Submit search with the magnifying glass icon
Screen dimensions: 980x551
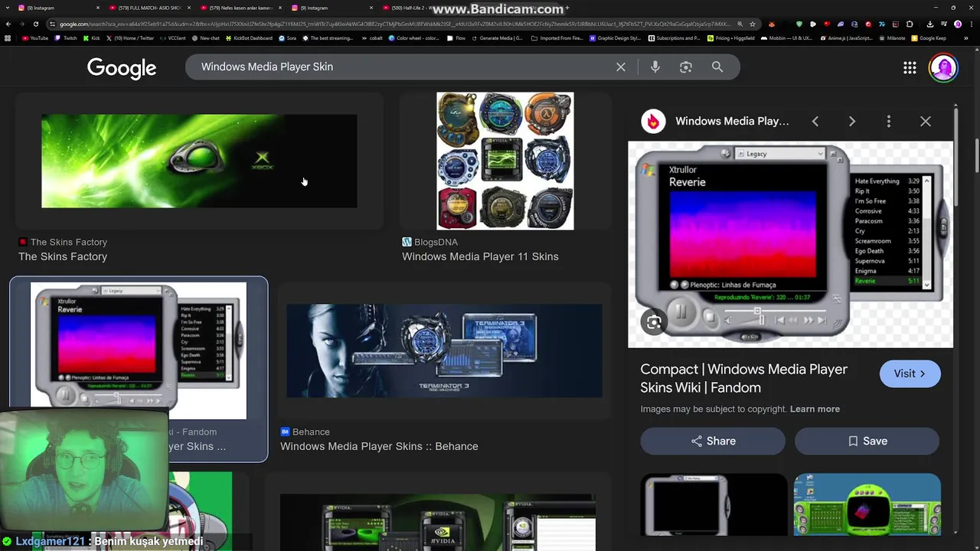point(717,67)
